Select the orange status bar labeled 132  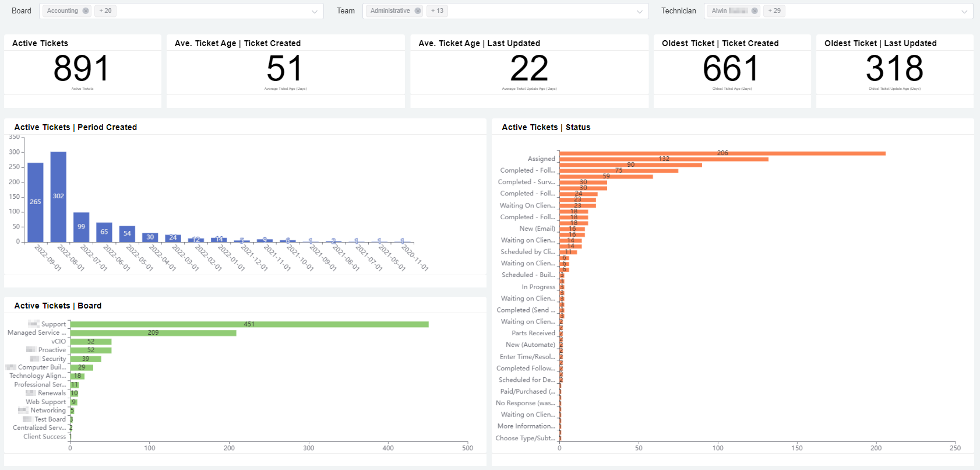(664, 159)
